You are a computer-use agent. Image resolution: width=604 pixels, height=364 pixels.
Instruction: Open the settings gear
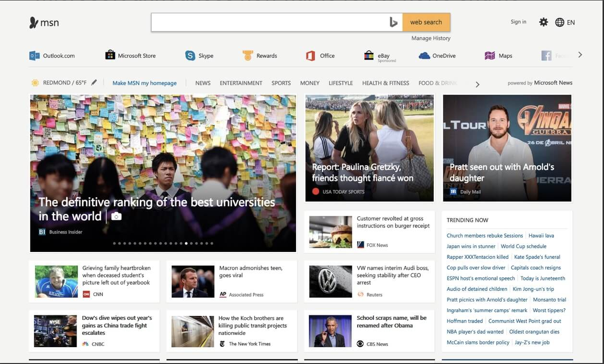pyautogui.click(x=543, y=22)
